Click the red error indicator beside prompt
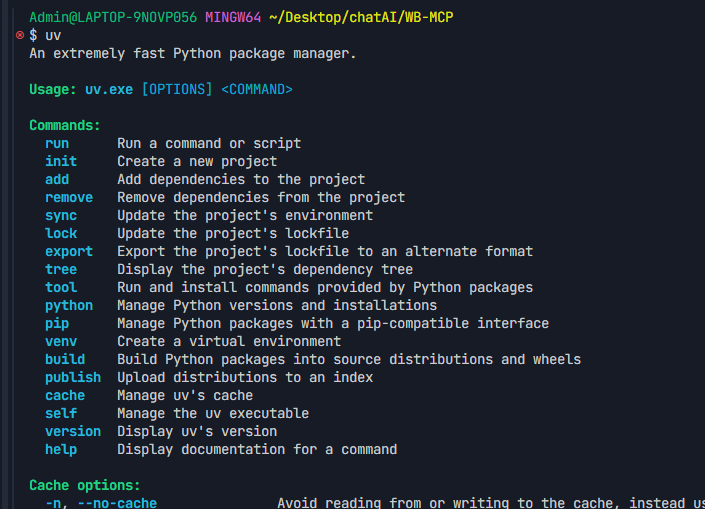705x509 pixels. pyautogui.click(x=20, y=35)
